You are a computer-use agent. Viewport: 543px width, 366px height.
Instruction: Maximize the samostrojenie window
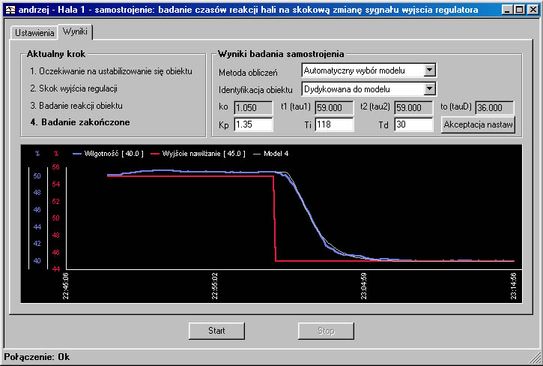coord(519,10)
